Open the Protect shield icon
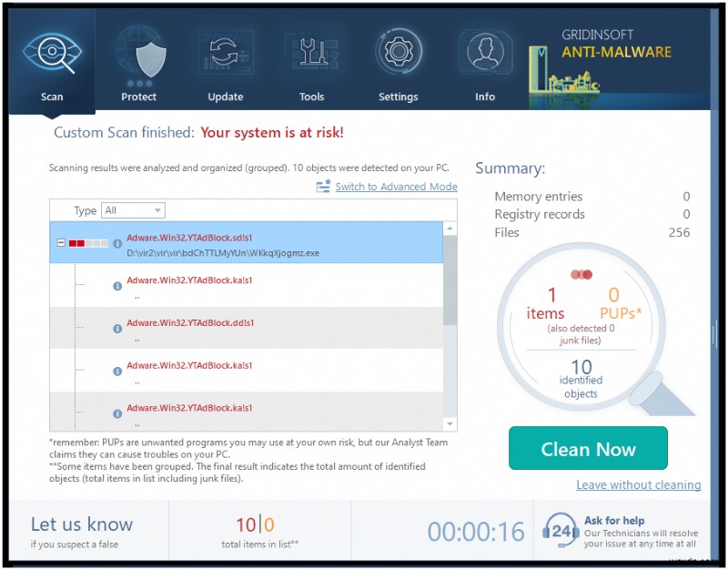Screen dimensions: 728x570 138,56
